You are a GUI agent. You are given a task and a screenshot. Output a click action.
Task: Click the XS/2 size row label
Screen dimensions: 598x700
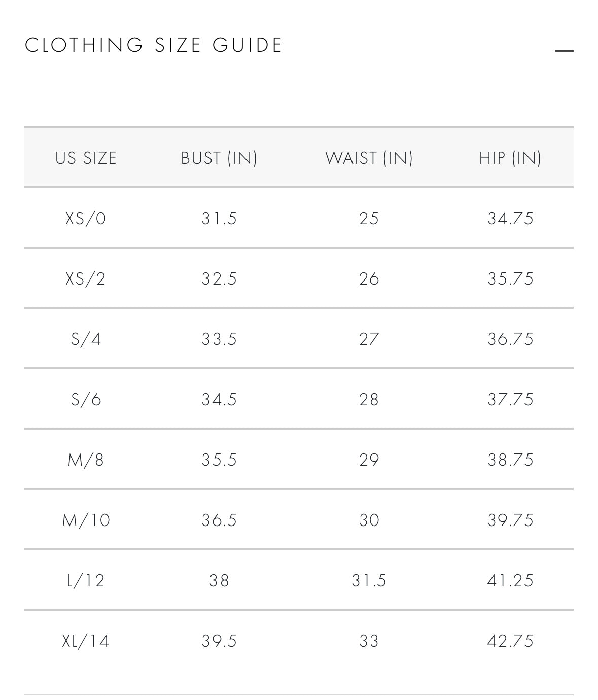86,278
